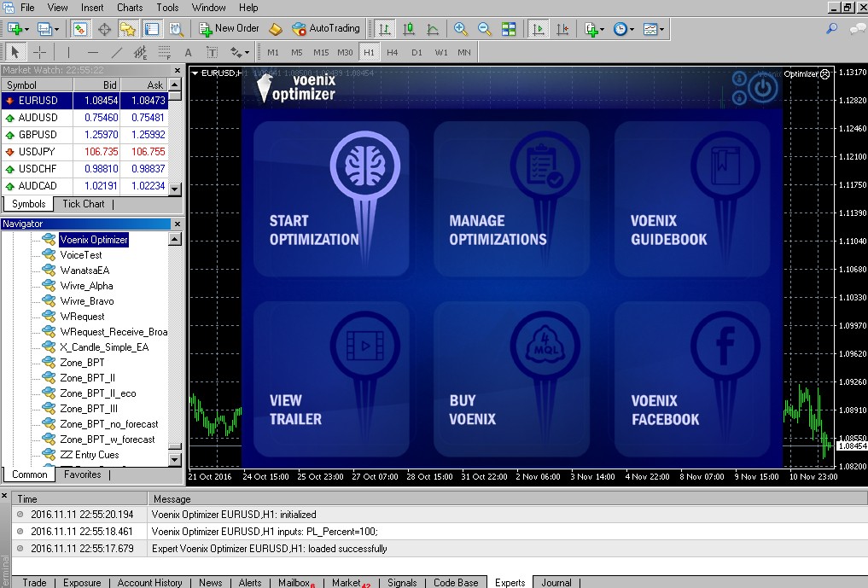This screenshot has width=868, height=588.
Task: Open the search magnifier in toolbar
Action: coord(831,29)
